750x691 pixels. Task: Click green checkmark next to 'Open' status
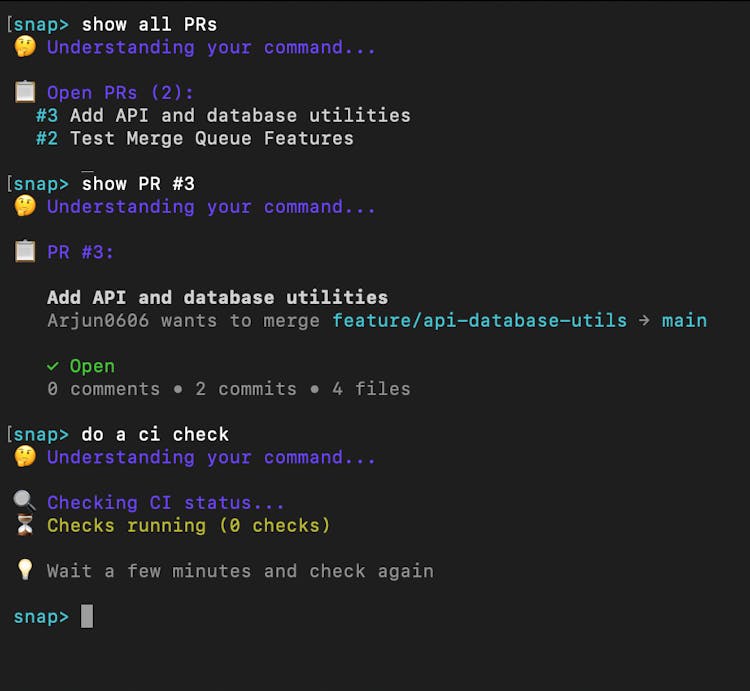[53, 366]
